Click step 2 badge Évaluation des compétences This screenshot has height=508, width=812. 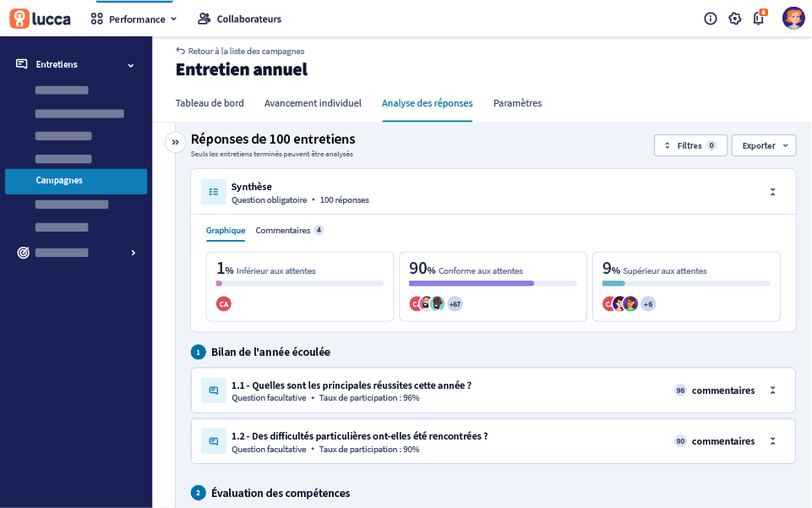pyautogui.click(x=198, y=493)
